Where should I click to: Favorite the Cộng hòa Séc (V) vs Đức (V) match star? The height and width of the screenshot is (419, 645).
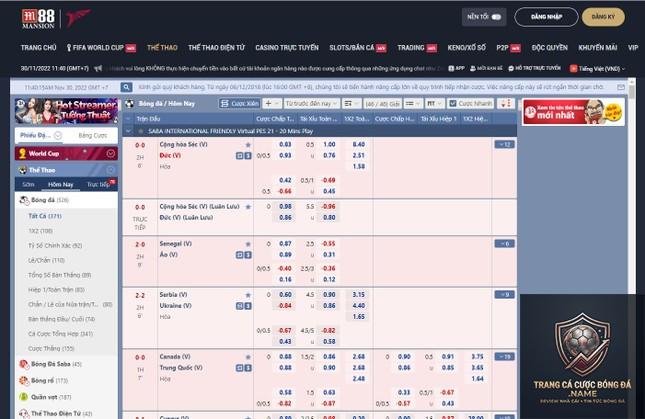click(x=248, y=145)
